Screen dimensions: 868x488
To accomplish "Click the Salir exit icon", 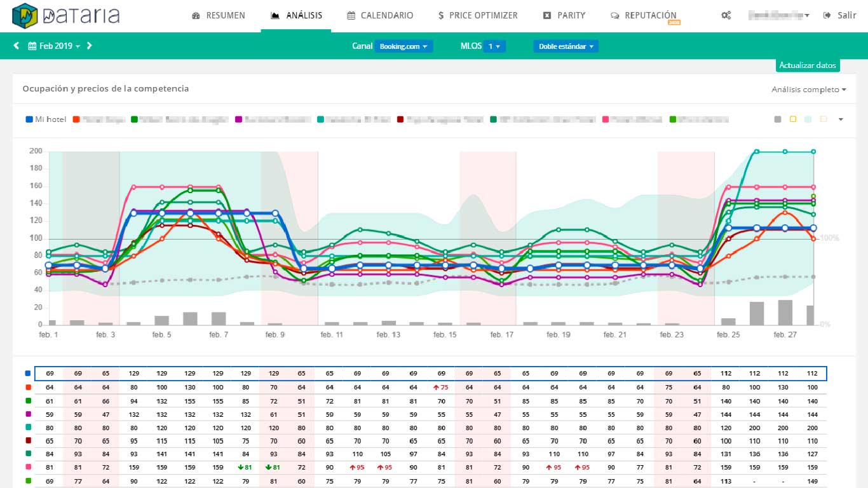I will [827, 15].
